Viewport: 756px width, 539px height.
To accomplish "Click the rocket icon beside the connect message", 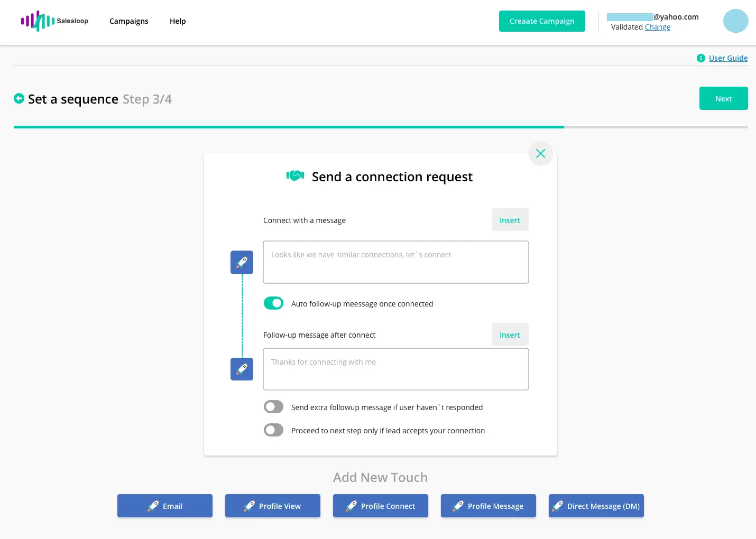I will click(242, 262).
